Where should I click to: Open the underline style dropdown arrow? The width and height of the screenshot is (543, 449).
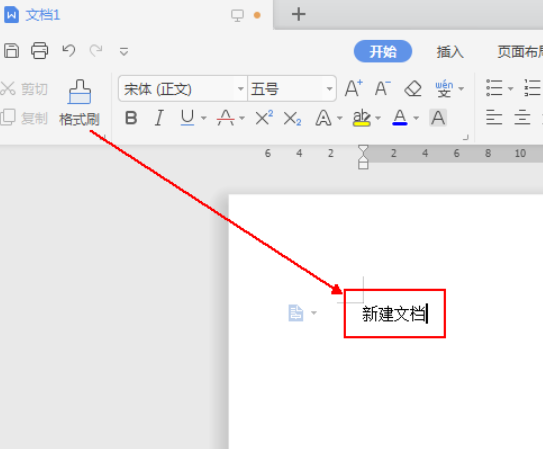(204, 118)
